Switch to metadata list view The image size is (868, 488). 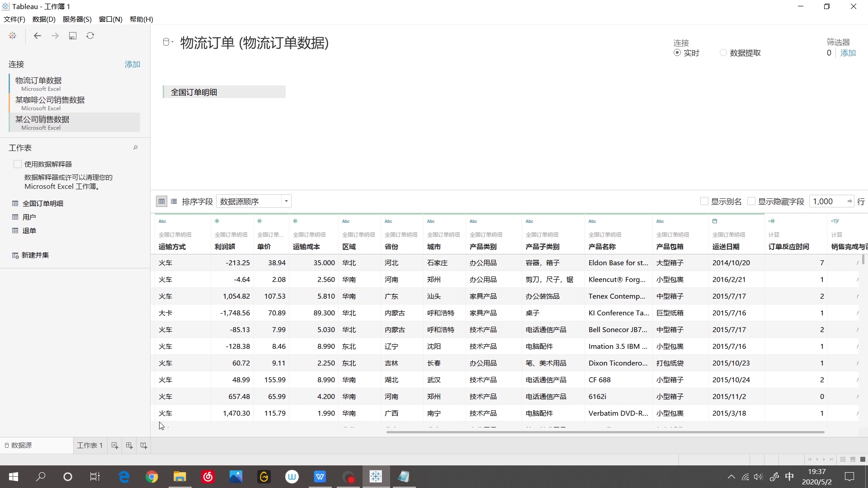[x=174, y=201]
